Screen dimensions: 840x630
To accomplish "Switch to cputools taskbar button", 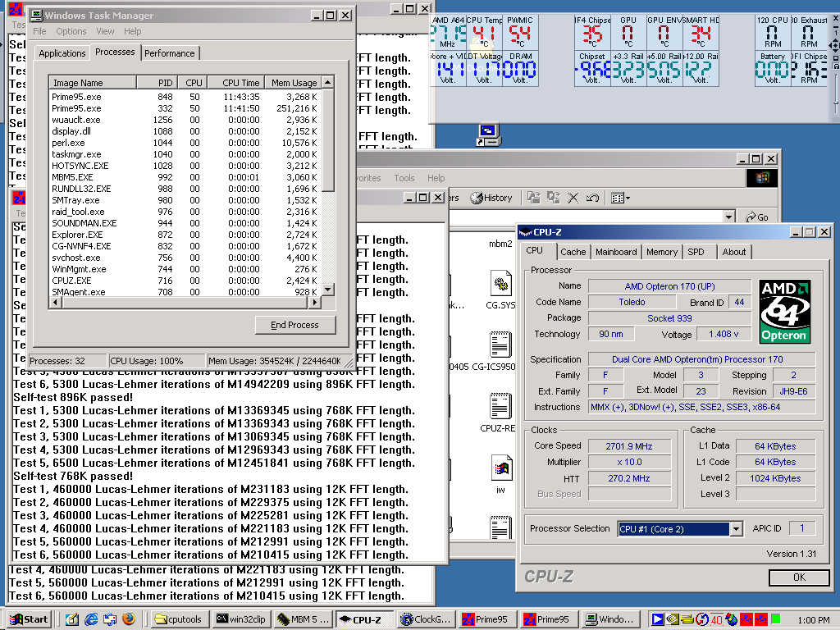I will (x=179, y=619).
